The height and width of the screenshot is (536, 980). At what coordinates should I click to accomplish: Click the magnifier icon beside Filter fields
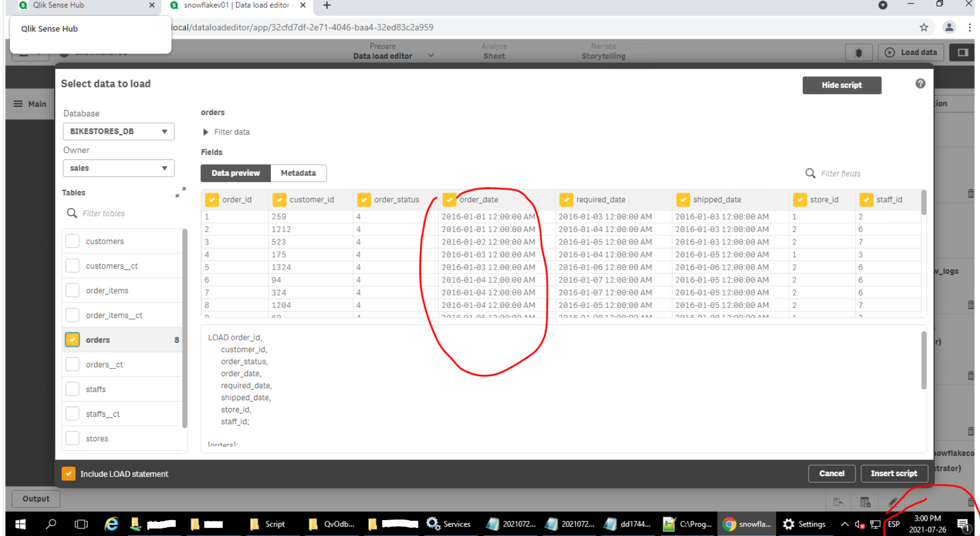click(810, 173)
